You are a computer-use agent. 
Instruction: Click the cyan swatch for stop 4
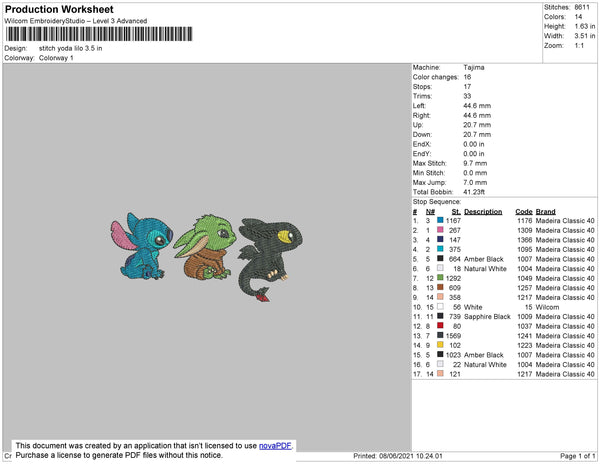point(440,249)
